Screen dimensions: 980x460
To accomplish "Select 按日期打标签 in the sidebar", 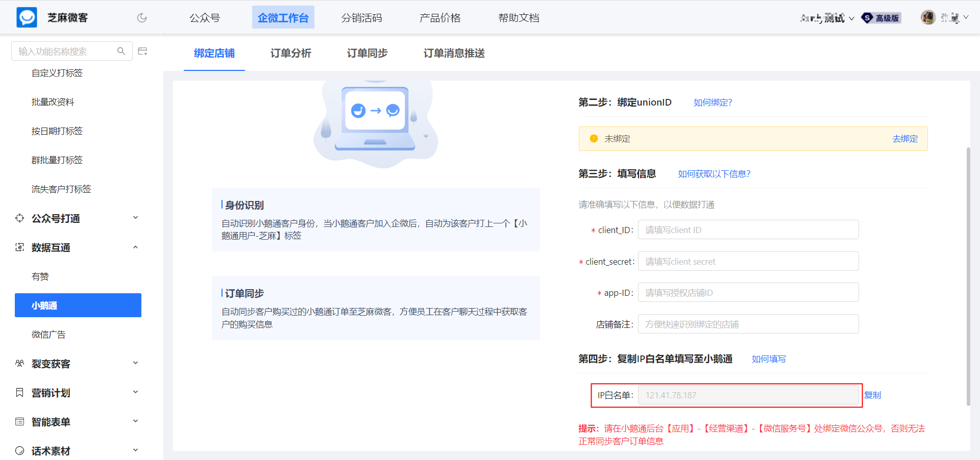I will (57, 131).
